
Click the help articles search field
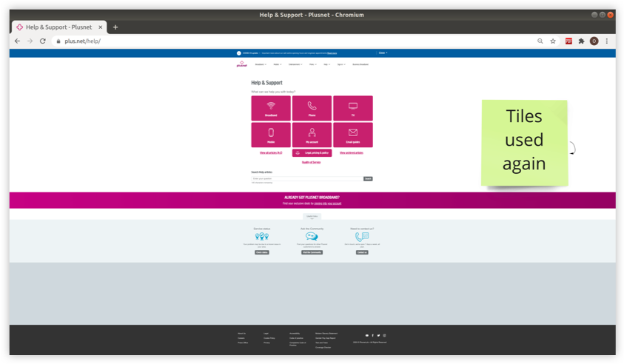click(307, 178)
